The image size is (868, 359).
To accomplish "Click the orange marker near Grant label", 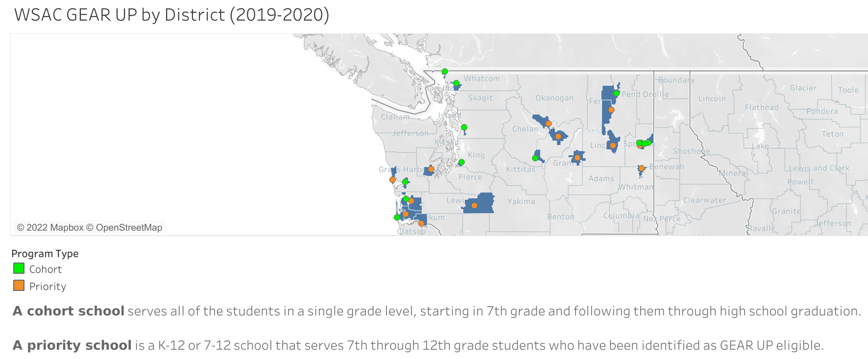I will tap(578, 158).
